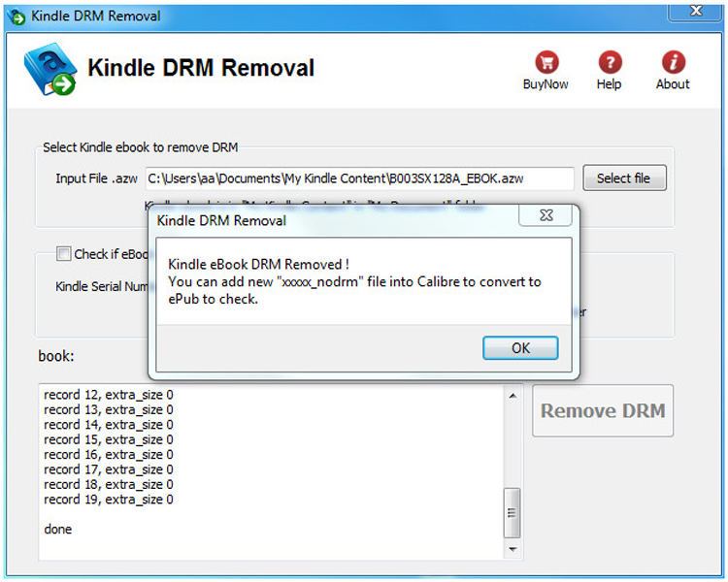
Task: Click the log panel scrollbar thumb
Action: click(513, 513)
